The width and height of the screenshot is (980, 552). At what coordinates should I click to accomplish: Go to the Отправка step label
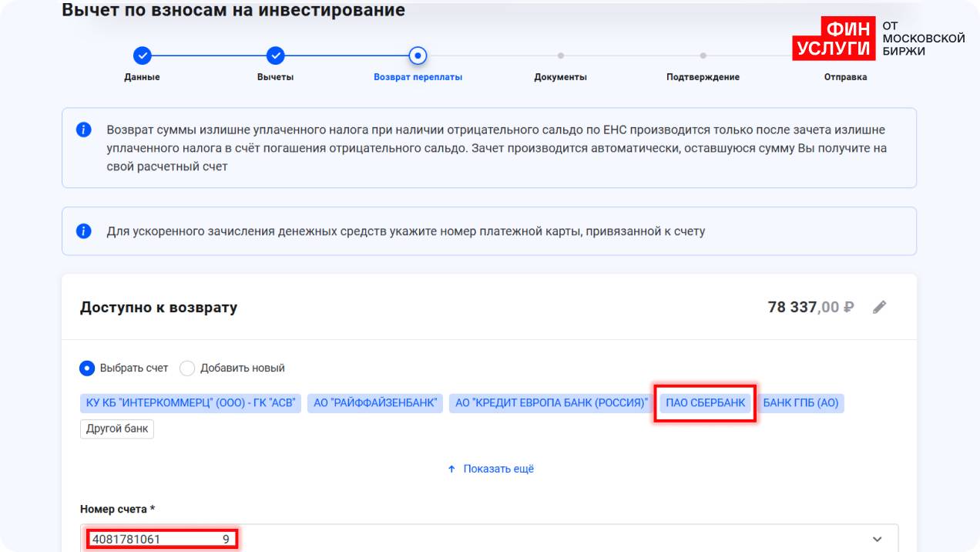click(845, 77)
